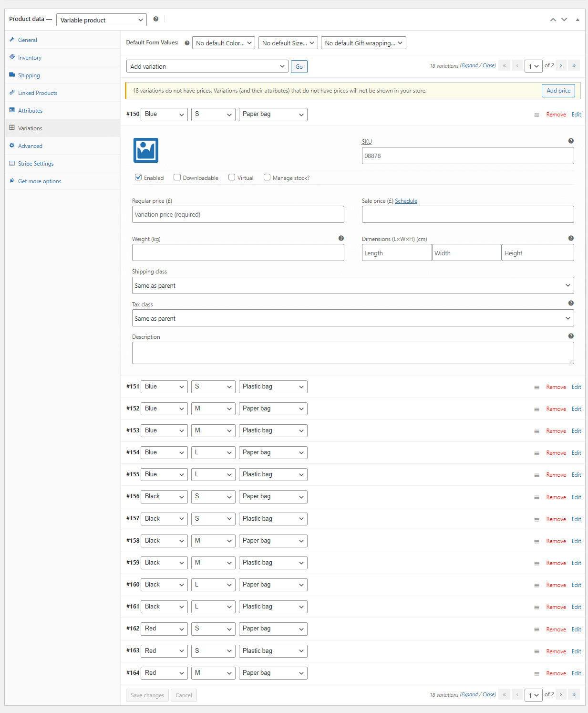Open the Shipping class dropdown

pos(353,285)
